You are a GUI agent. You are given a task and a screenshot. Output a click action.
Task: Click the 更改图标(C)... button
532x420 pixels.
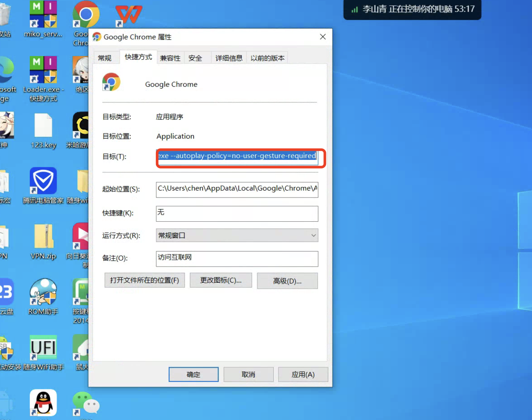221,280
